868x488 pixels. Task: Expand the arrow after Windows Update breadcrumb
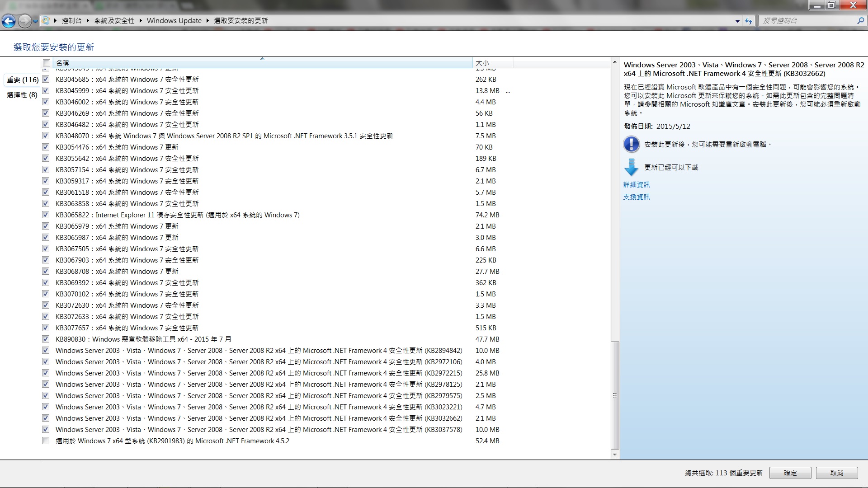click(208, 21)
